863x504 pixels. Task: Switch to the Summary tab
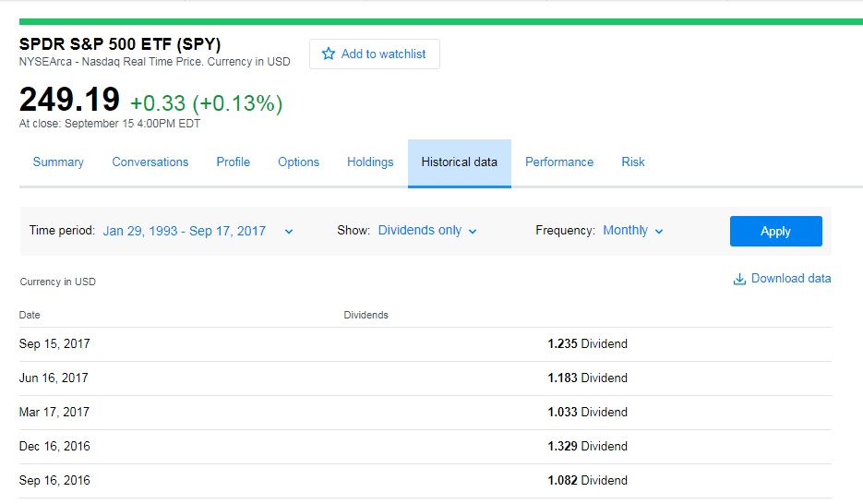pyautogui.click(x=58, y=162)
